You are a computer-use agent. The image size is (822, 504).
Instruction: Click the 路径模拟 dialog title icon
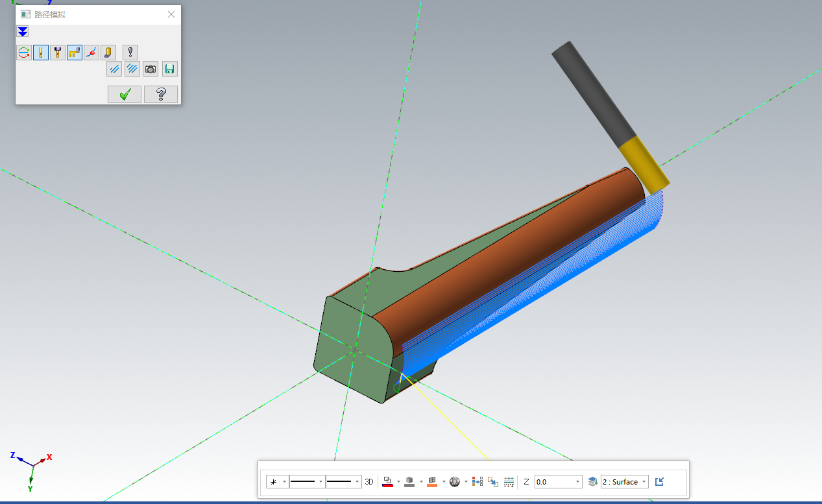25,14
